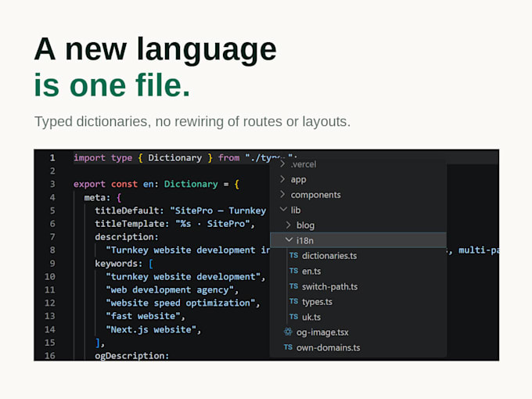The height and width of the screenshot is (399, 532).
Task: Expand the app folder chevron
Action: point(282,179)
